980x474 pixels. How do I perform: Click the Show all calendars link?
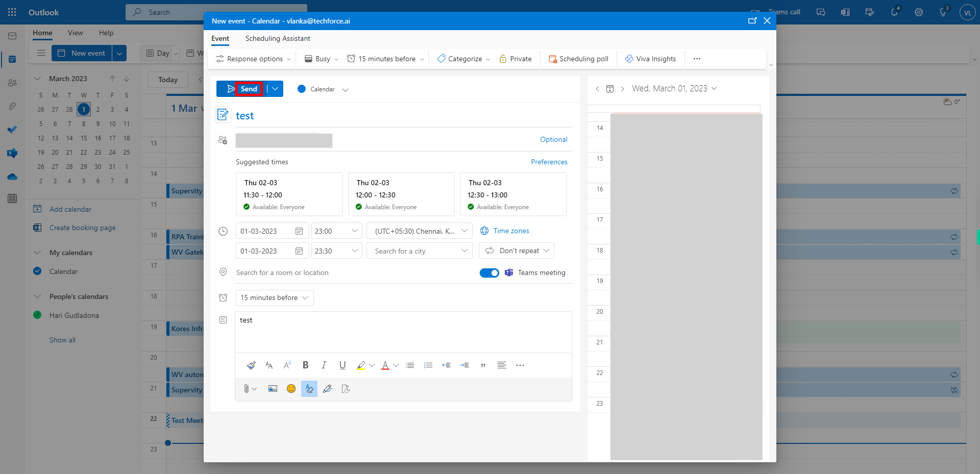pos(62,340)
